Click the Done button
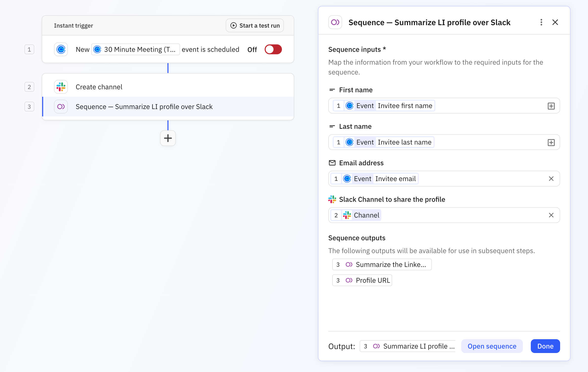 [x=545, y=346]
